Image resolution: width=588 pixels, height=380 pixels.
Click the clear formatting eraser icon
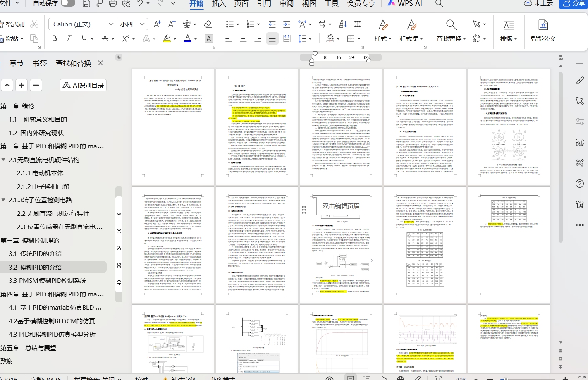coord(208,24)
